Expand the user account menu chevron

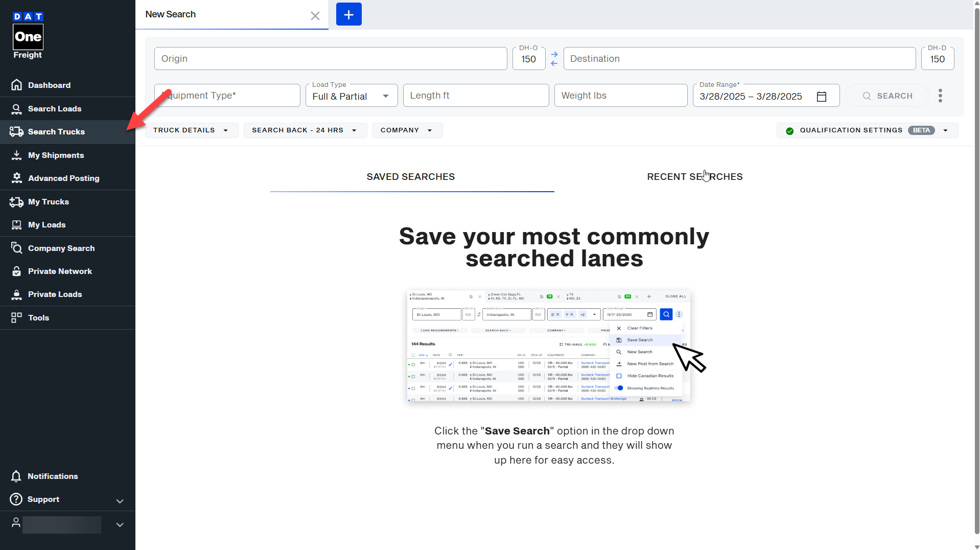120,525
